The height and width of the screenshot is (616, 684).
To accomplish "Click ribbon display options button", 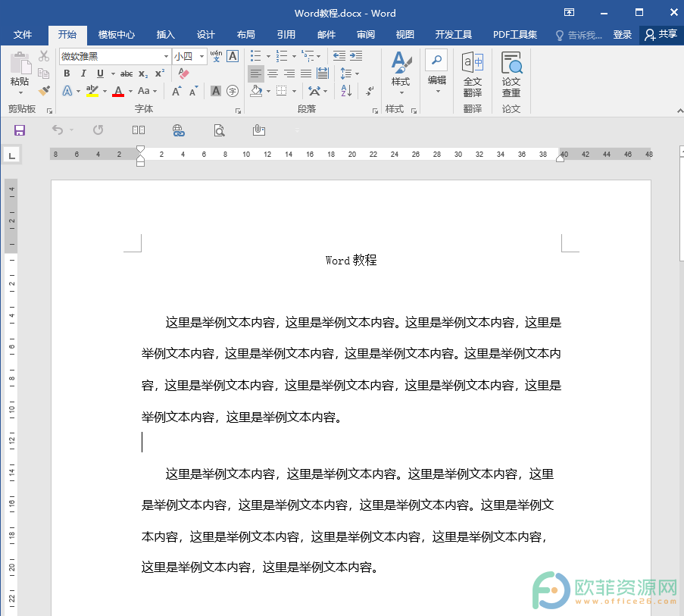I will tap(570, 13).
